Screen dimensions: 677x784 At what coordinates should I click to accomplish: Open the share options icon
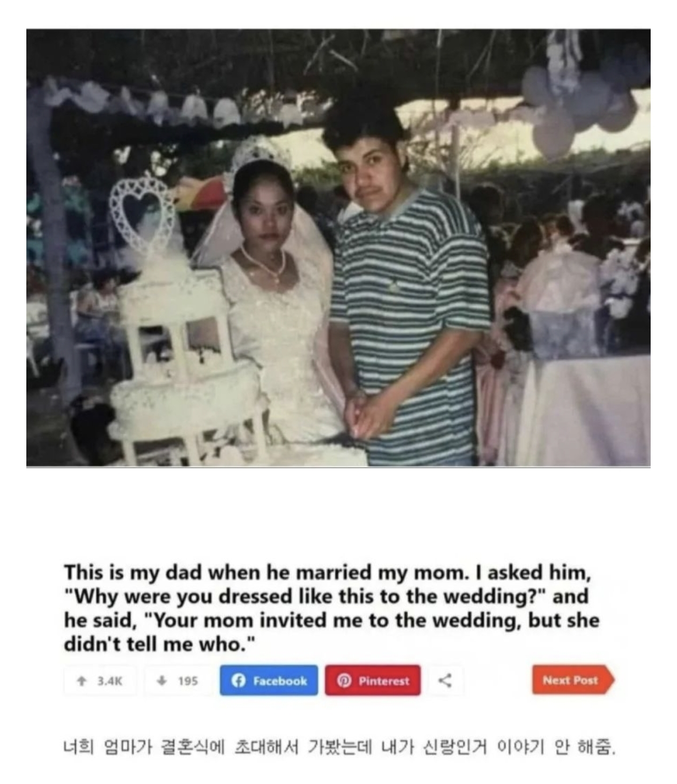point(445,680)
